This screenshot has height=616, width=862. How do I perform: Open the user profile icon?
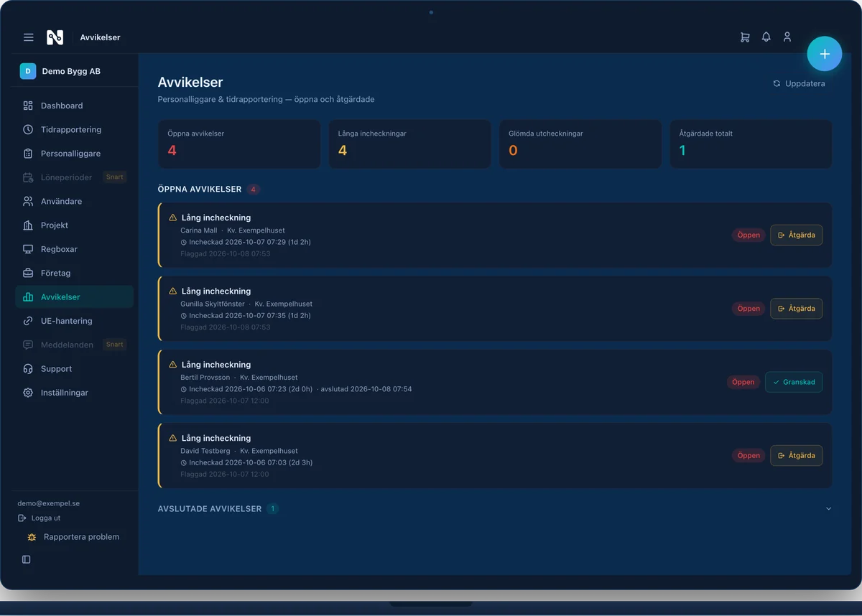(787, 37)
